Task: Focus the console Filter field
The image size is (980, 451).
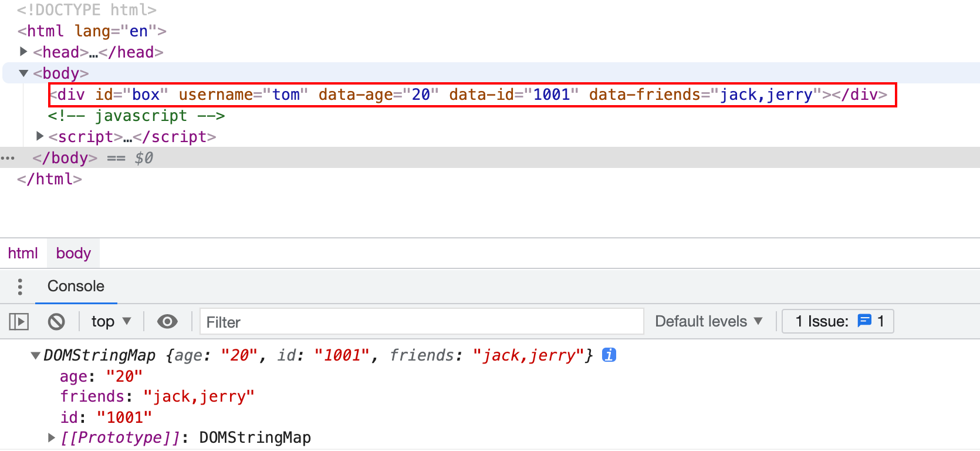Action: pyautogui.click(x=421, y=322)
